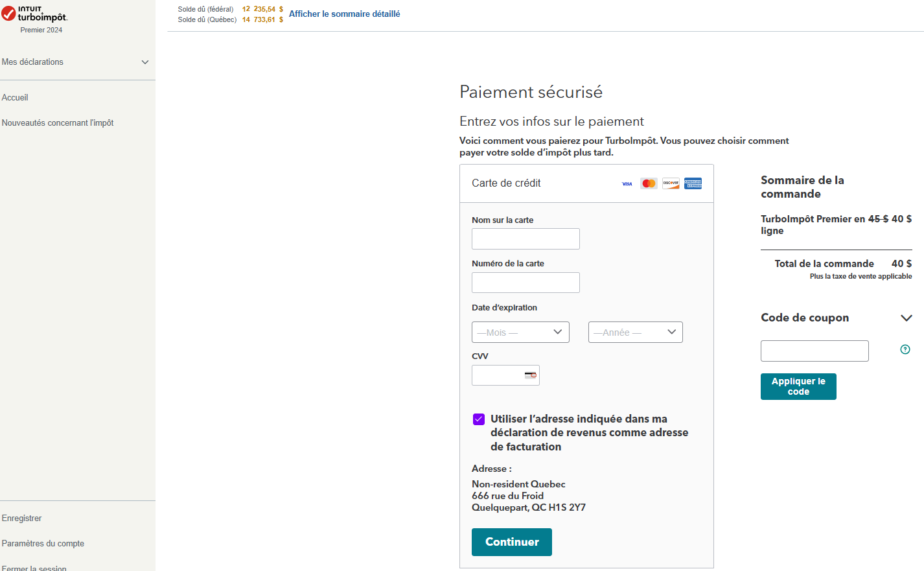Collapse the Code de coupon section
Viewport: 924px width, 571px height.
[x=907, y=318]
